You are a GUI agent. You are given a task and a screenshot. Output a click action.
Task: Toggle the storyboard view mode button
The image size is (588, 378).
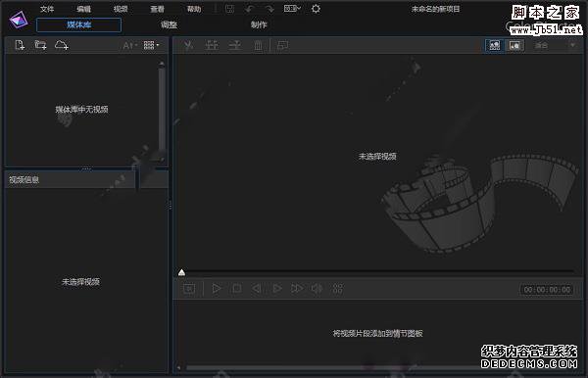[x=495, y=45]
